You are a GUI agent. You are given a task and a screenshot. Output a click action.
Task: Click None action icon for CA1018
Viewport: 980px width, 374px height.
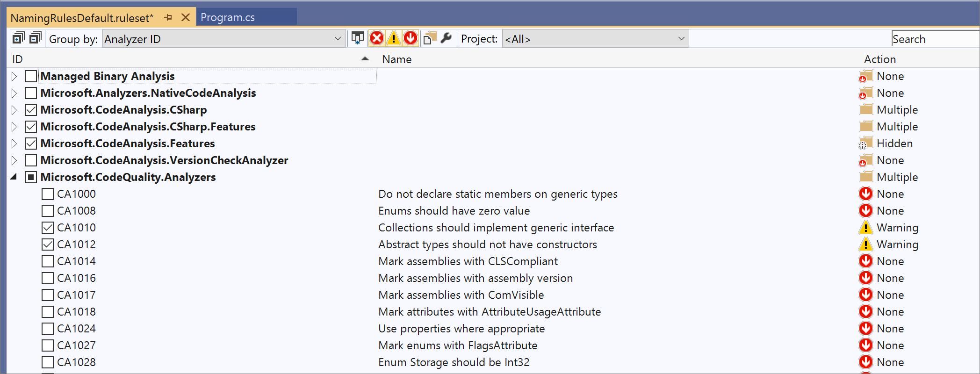click(x=866, y=312)
